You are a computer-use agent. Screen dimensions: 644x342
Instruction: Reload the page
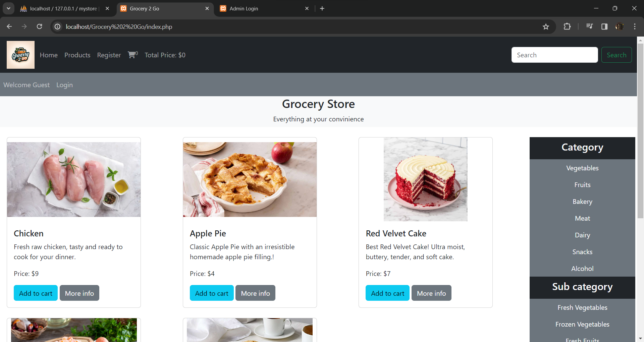[39, 26]
